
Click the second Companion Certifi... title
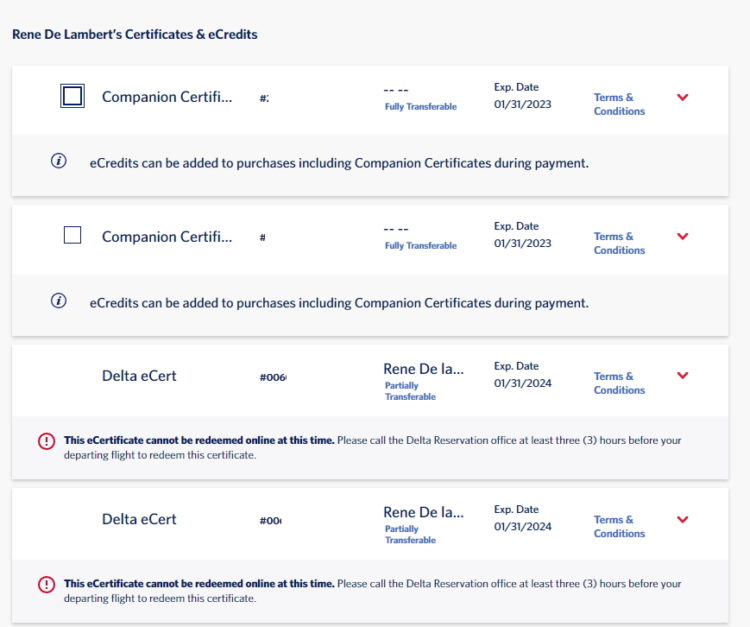(167, 237)
